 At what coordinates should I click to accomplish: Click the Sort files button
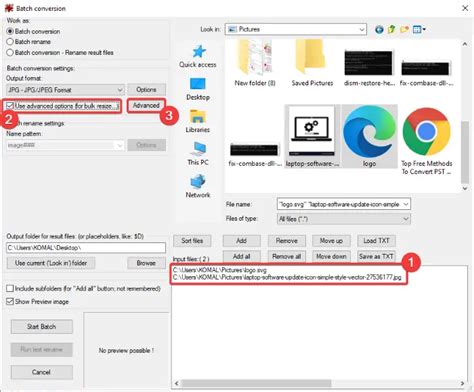tap(192, 241)
